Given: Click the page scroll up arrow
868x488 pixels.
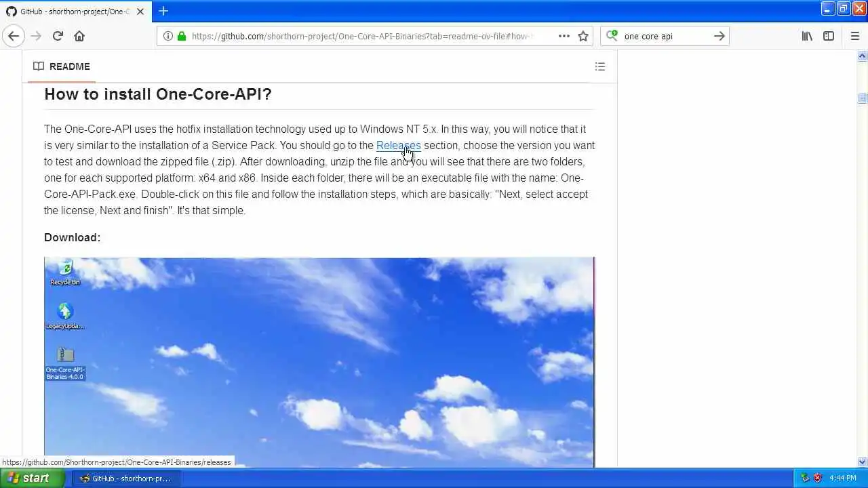Looking at the screenshot, I should 863,56.
